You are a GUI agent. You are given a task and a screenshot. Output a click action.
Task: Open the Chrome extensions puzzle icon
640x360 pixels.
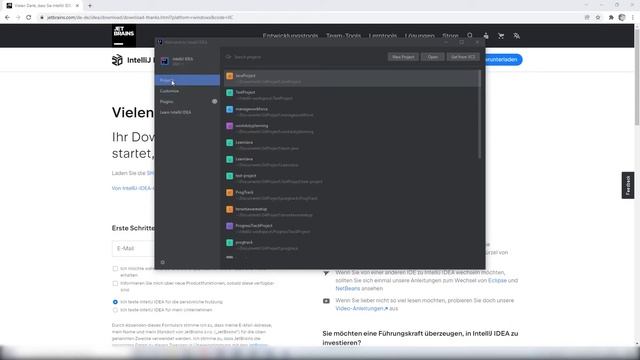coord(611,18)
